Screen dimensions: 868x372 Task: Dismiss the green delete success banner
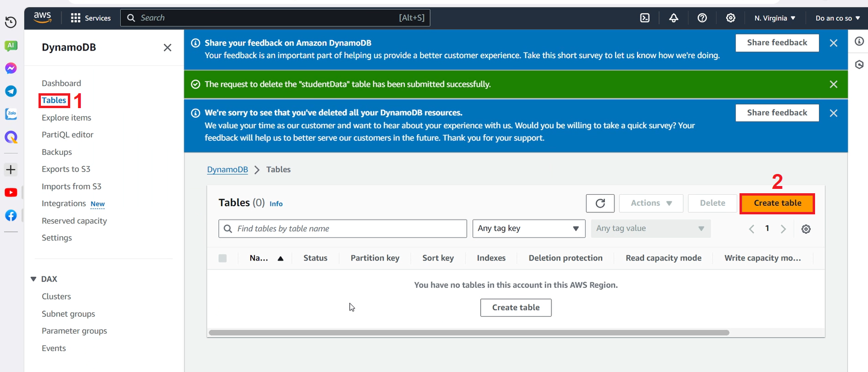pos(833,85)
